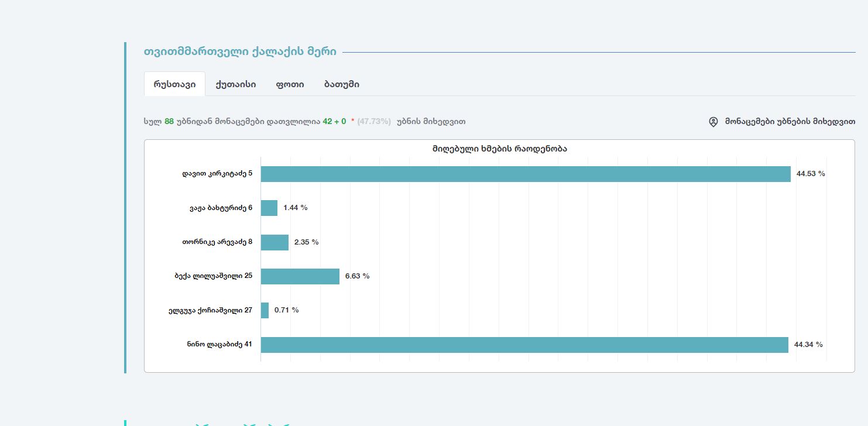
Task: Click candidate label ვაჟა ბახტურიძე 6
Action: click(x=221, y=208)
